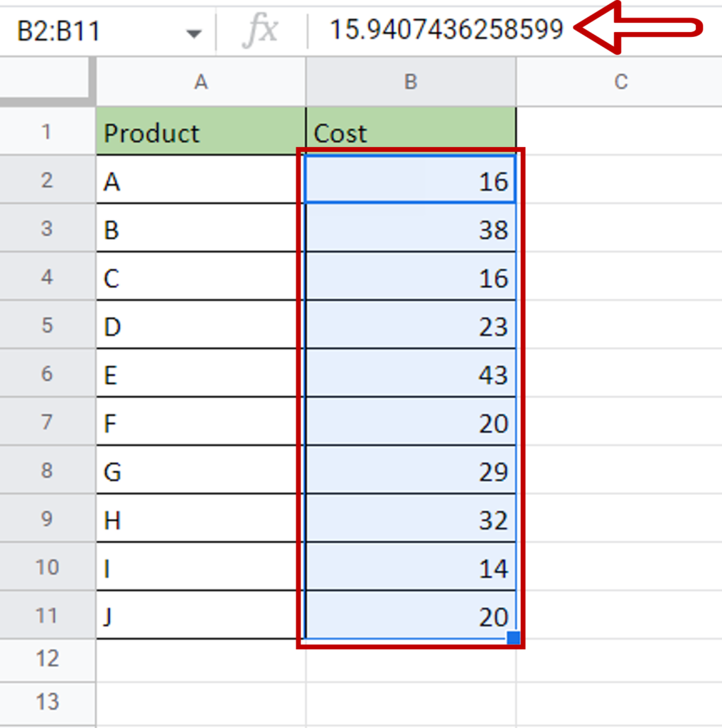This screenshot has width=722, height=728.
Task: Select column B header
Action: (x=411, y=82)
